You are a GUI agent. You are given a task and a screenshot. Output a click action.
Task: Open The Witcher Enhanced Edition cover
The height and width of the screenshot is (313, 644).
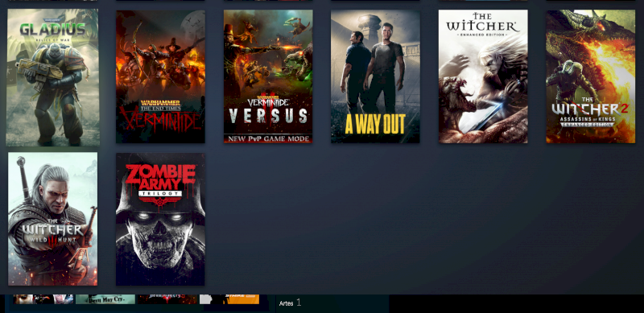pos(483,76)
